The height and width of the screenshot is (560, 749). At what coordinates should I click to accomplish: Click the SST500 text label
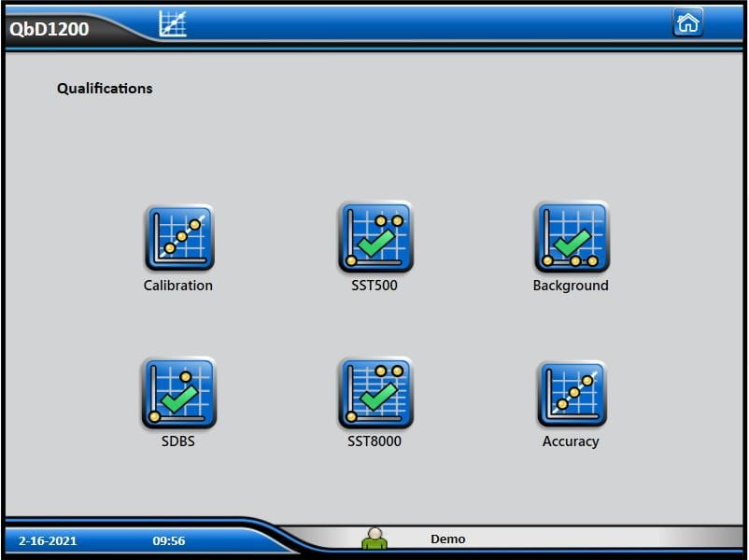(x=374, y=286)
